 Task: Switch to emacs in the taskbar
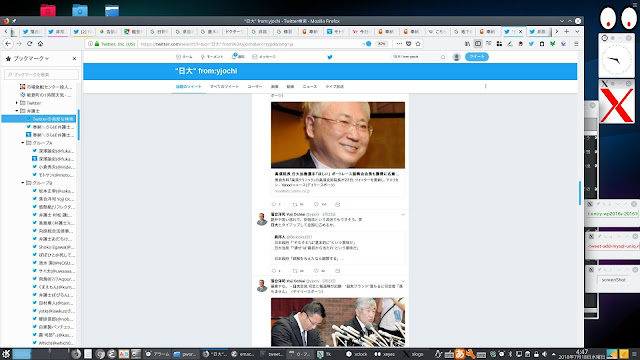[x=243, y=354]
